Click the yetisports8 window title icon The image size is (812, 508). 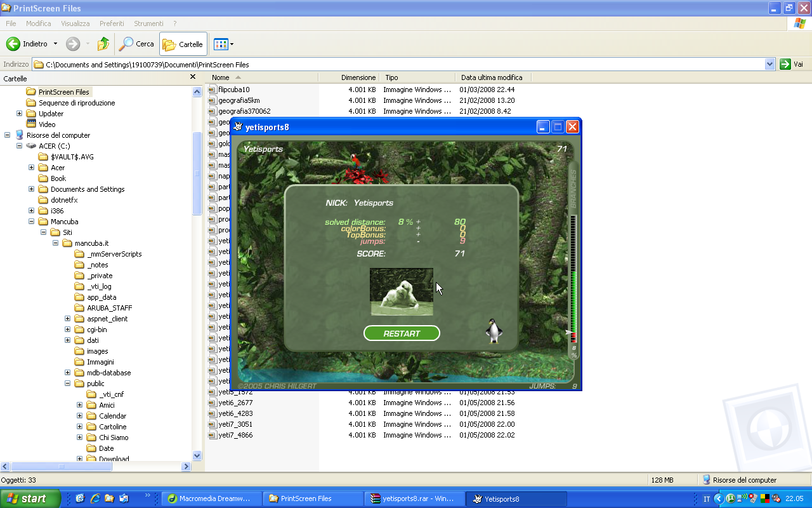pyautogui.click(x=239, y=127)
